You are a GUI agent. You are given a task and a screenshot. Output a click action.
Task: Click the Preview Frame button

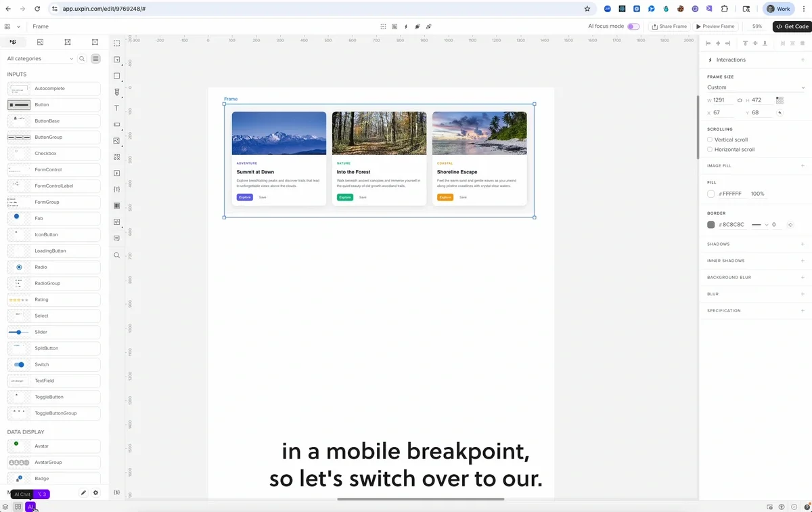coord(715,26)
